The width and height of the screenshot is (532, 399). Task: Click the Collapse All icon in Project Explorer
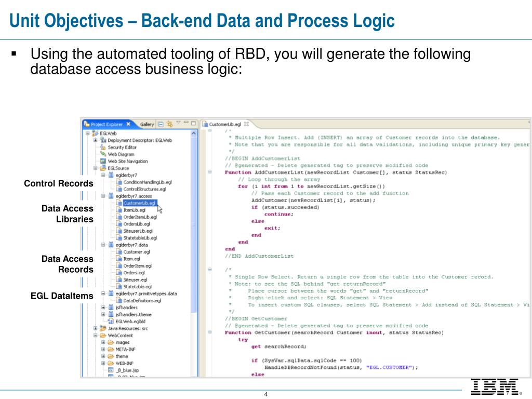click(x=161, y=124)
